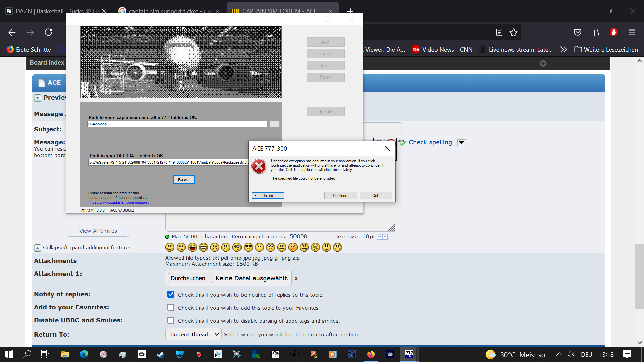Screen dimensions: 644x362
Task: Open the Return To dropdown
Action: click(x=193, y=334)
